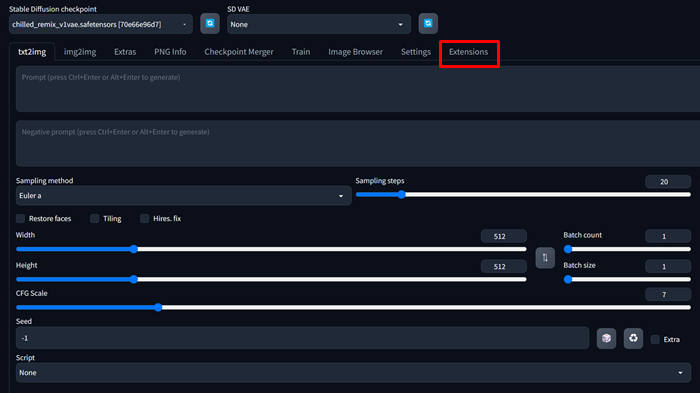The image size is (700, 393).
Task: Enable Tiling checkbox
Action: [x=95, y=218]
